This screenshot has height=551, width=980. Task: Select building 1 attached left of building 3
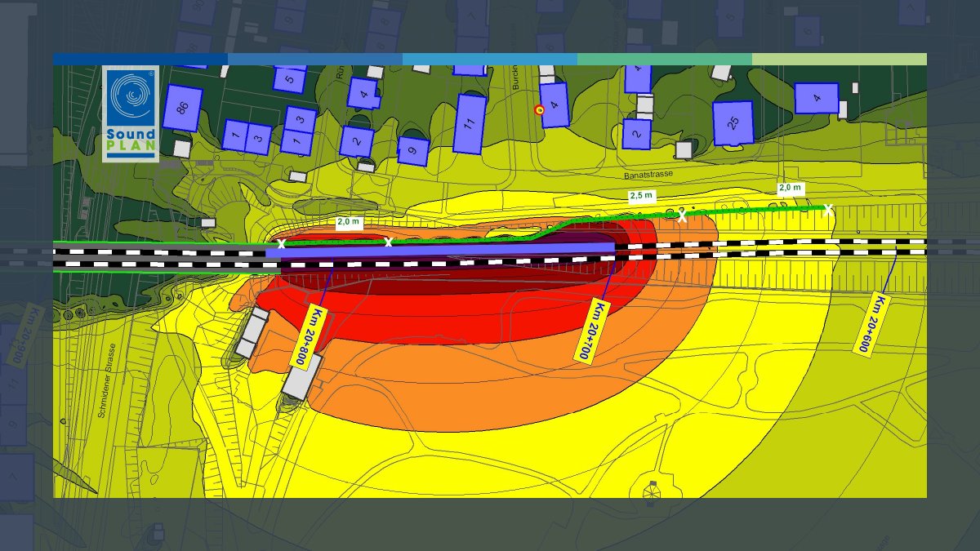(x=234, y=135)
